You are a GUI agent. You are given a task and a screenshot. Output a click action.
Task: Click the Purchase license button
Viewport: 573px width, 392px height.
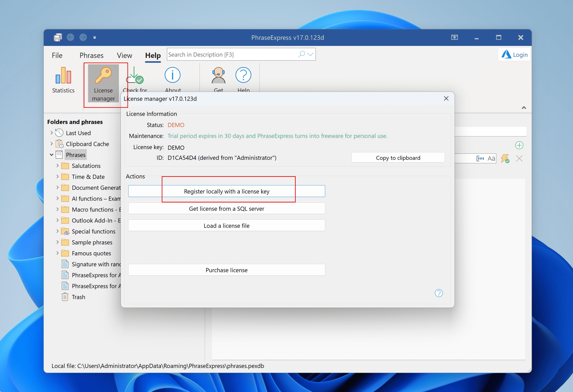(226, 270)
